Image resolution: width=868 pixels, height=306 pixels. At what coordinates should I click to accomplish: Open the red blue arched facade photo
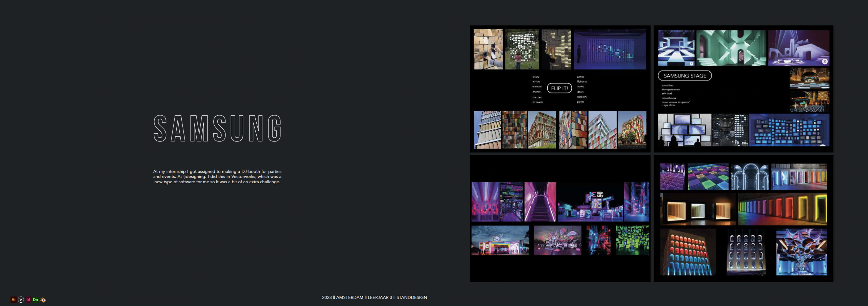coord(688,252)
